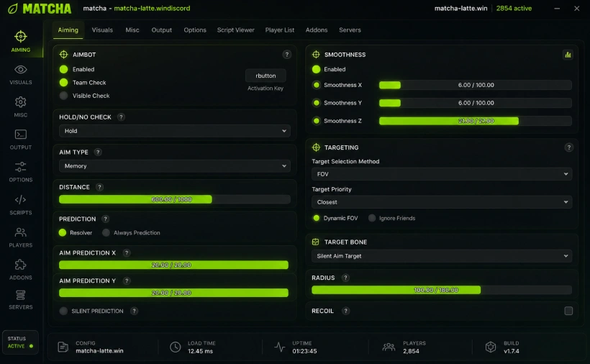The image size is (590, 364).
Task: Check the Recoil checkbox
Action: point(568,311)
